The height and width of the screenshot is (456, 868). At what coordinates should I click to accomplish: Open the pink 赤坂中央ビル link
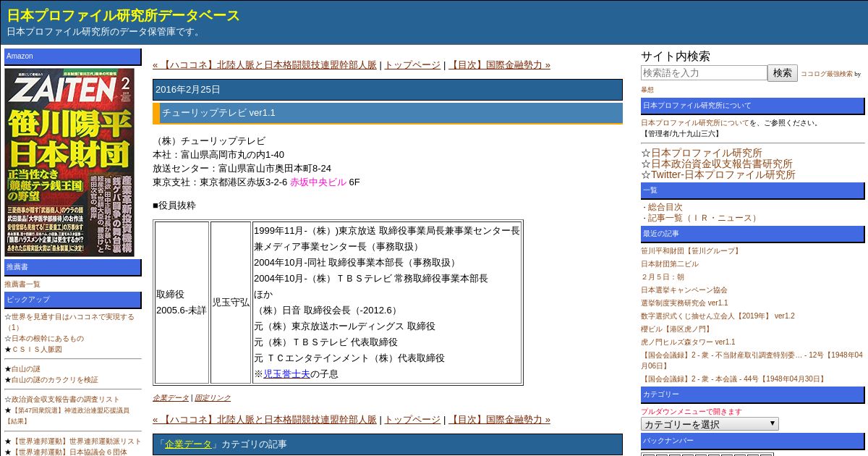click(318, 182)
